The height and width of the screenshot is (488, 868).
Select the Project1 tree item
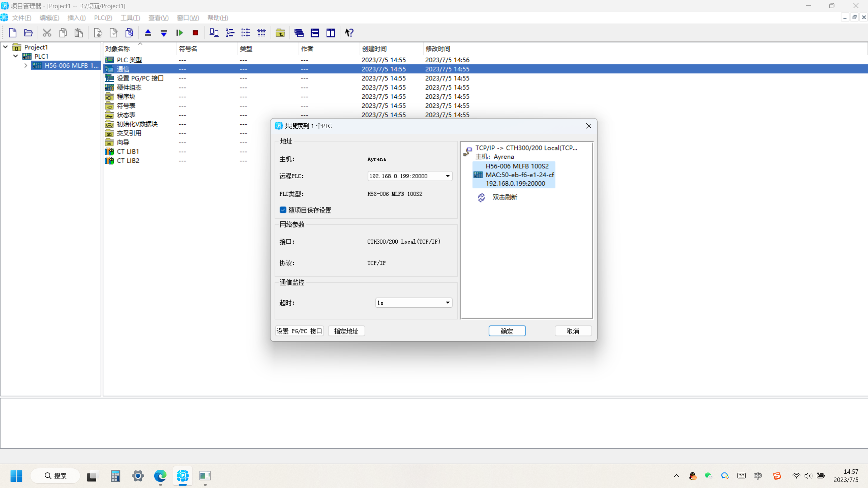36,47
